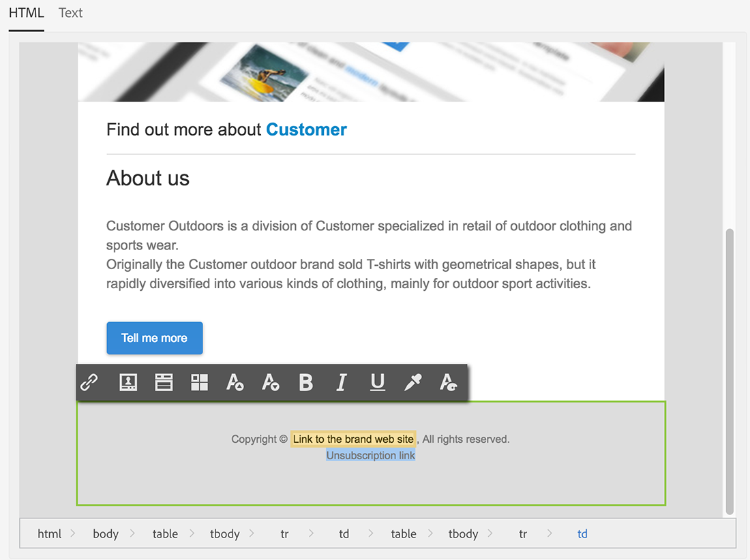Screen dimensions: 750x560
Task: Toggle bold formatting
Action: [306, 382]
